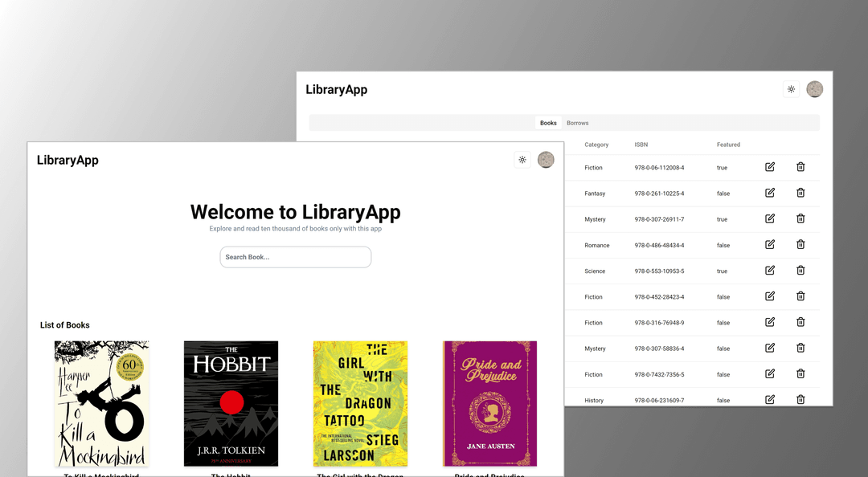Select ISBN cell 978-0-316-76948-9
This screenshot has width=868, height=477.
click(659, 323)
